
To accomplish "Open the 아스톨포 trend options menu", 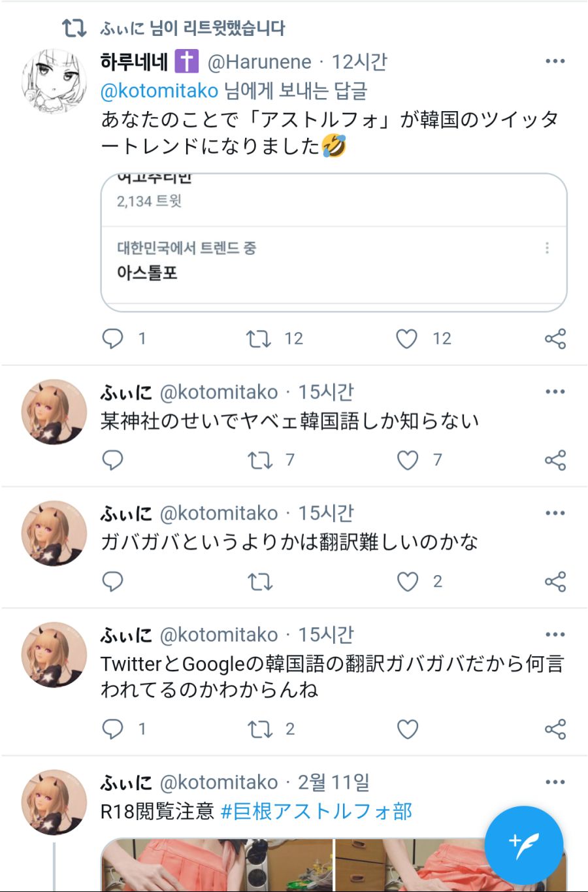I will coord(547,248).
